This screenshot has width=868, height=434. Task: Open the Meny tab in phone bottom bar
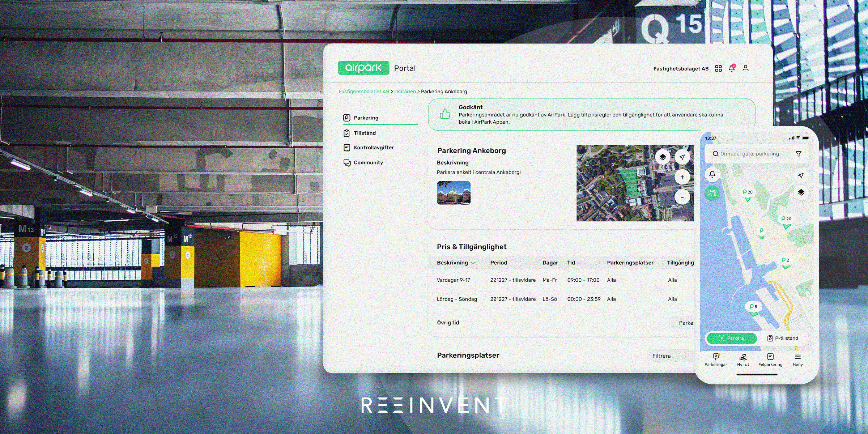797,360
